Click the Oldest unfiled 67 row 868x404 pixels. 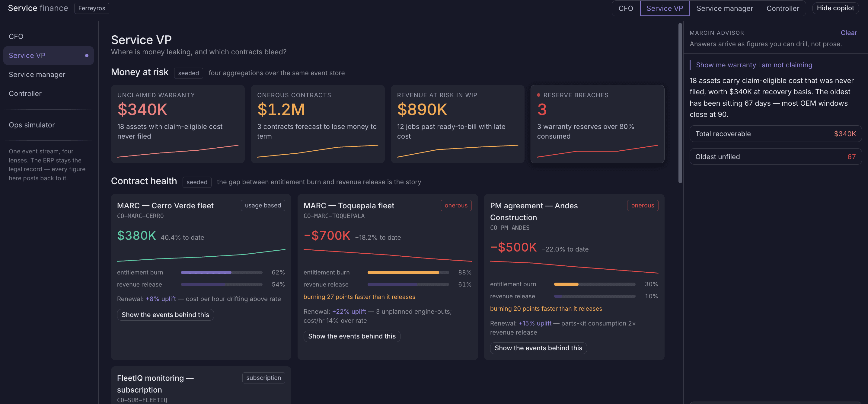coord(775,157)
